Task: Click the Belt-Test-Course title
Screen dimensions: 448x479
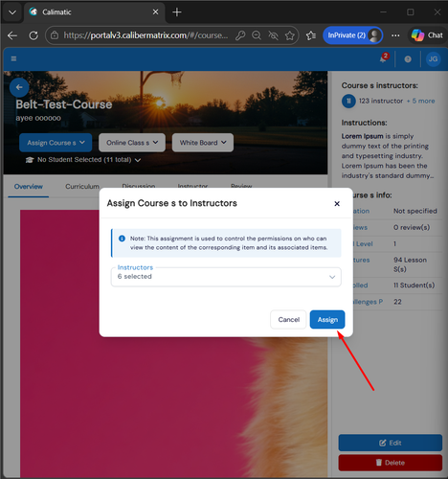Action: (x=64, y=104)
